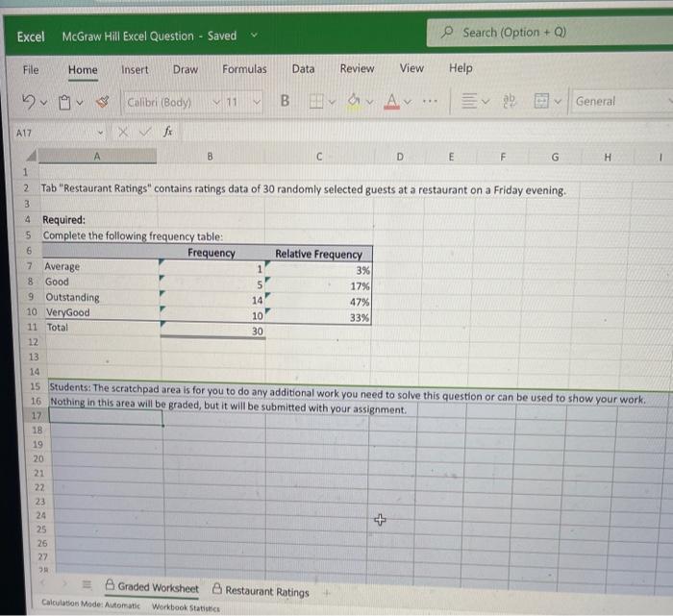Apply the yellow fill color bucket
673x616 pixels.
click(354, 101)
